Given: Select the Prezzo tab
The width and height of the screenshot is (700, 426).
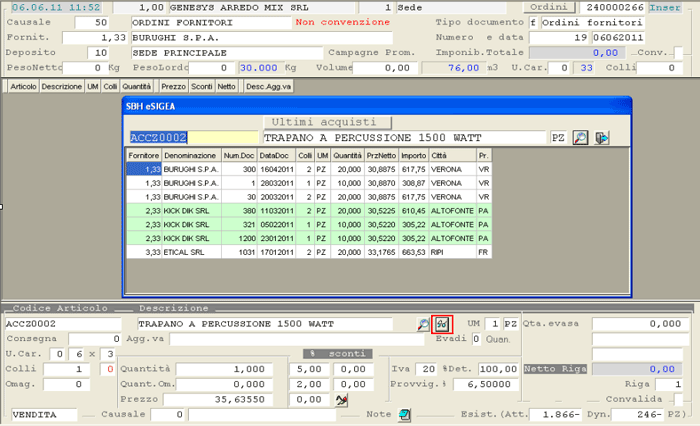Looking at the screenshot, I should coord(173,87).
